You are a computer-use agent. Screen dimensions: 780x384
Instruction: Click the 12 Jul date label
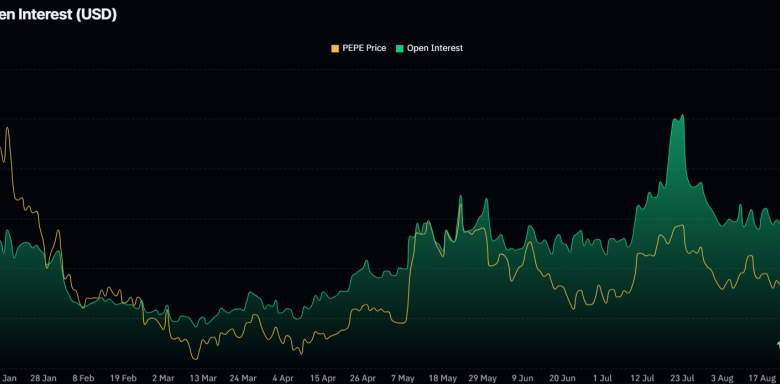pyautogui.click(x=642, y=379)
